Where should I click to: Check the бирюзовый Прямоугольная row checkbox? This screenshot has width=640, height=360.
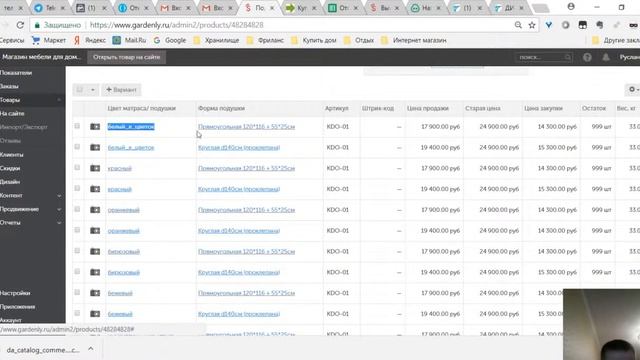click(77, 251)
